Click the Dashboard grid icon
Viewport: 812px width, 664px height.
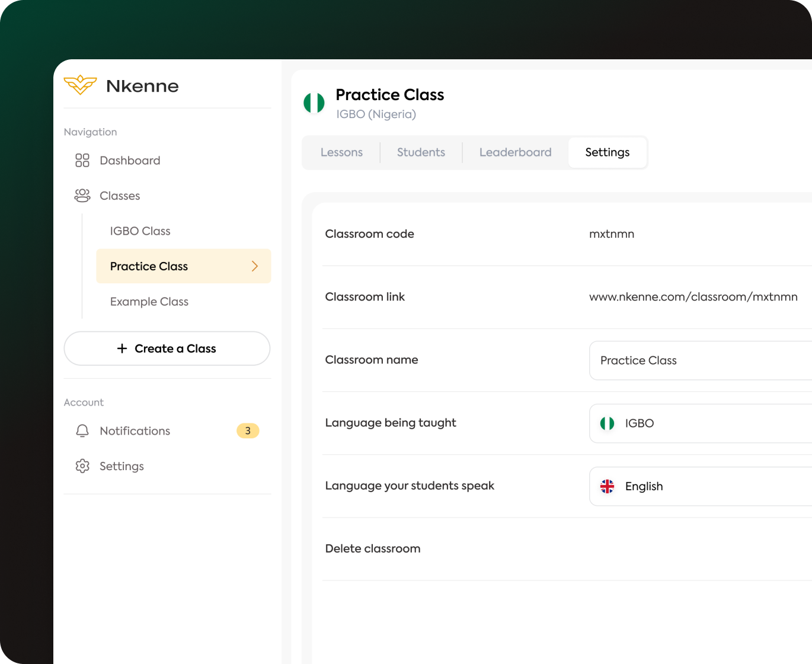[82, 161]
